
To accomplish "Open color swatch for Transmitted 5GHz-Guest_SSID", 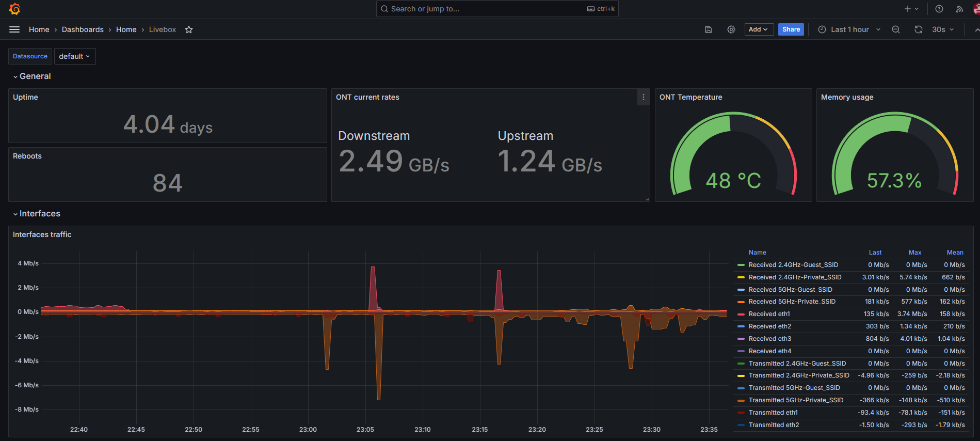I will (x=741, y=388).
